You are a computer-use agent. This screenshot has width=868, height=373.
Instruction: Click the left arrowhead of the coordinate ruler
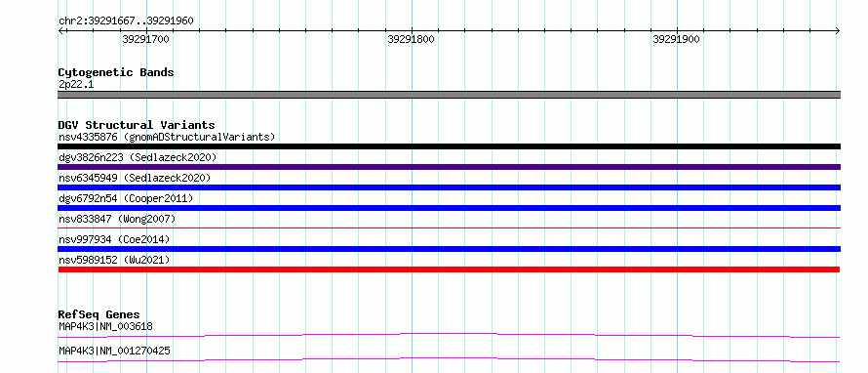tap(60, 30)
